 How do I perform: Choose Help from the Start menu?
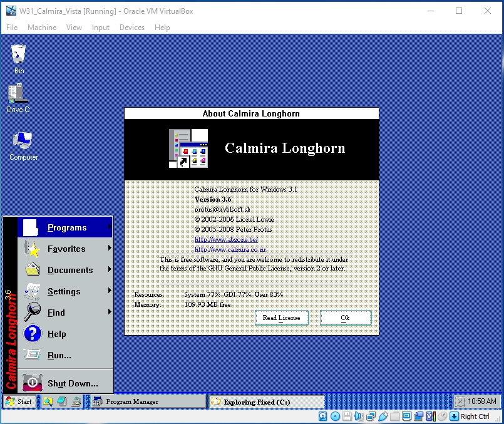coord(65,334)
